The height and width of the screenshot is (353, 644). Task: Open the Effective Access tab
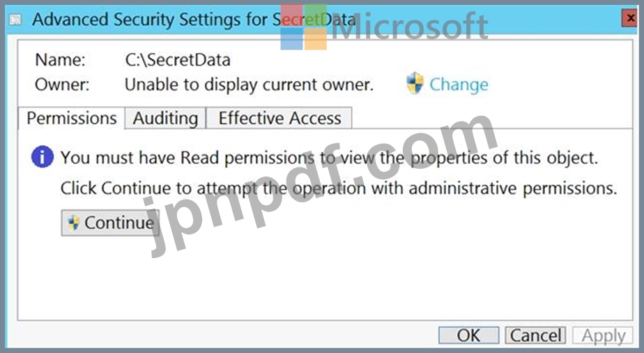[279, 119]
